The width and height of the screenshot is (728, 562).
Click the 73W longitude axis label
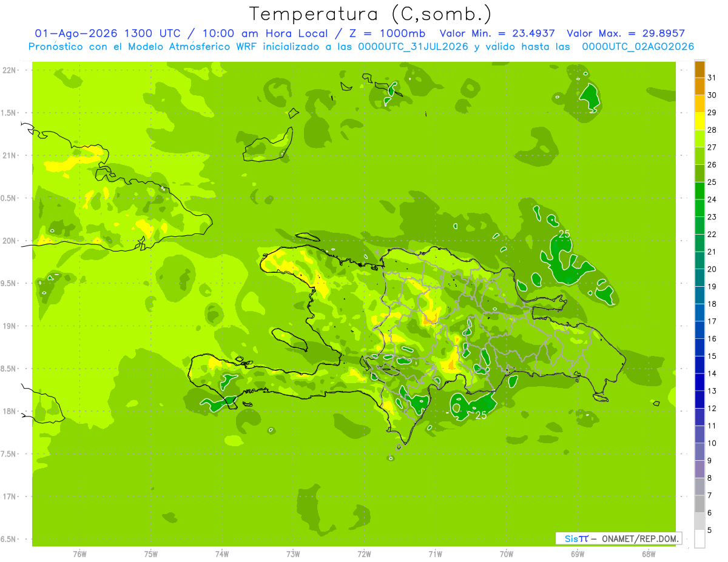[x=292, y=554]
